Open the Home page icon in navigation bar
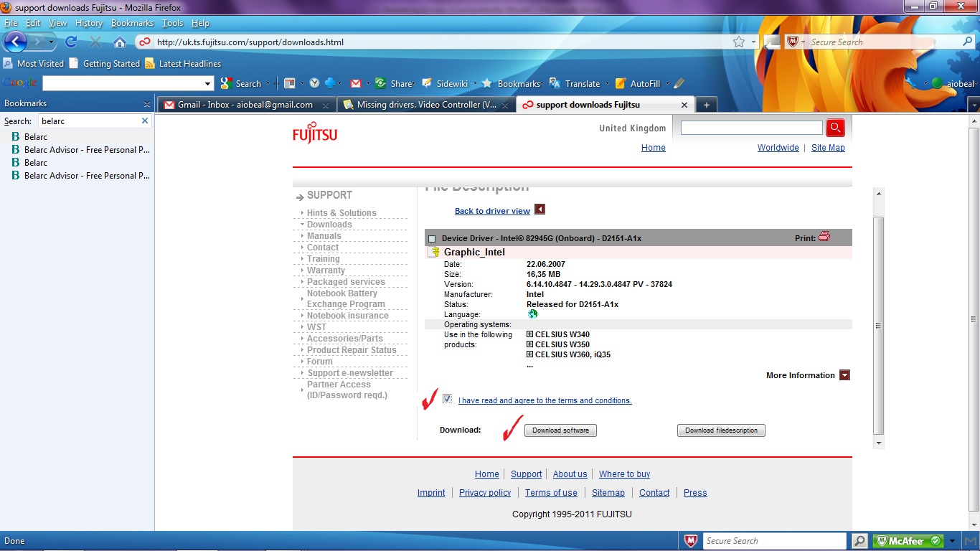The width and height of the screenshot is (980, 551). point(120,42)
